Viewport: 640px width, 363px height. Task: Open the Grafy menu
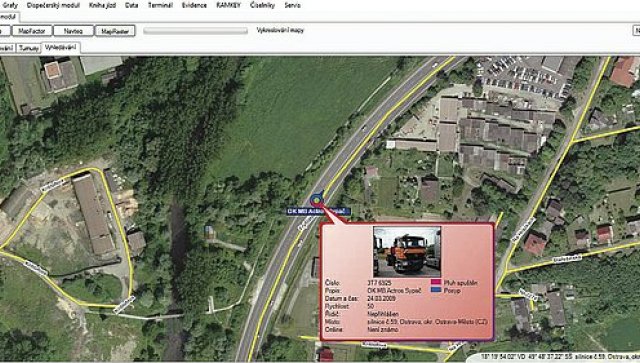tap(9, 5)
